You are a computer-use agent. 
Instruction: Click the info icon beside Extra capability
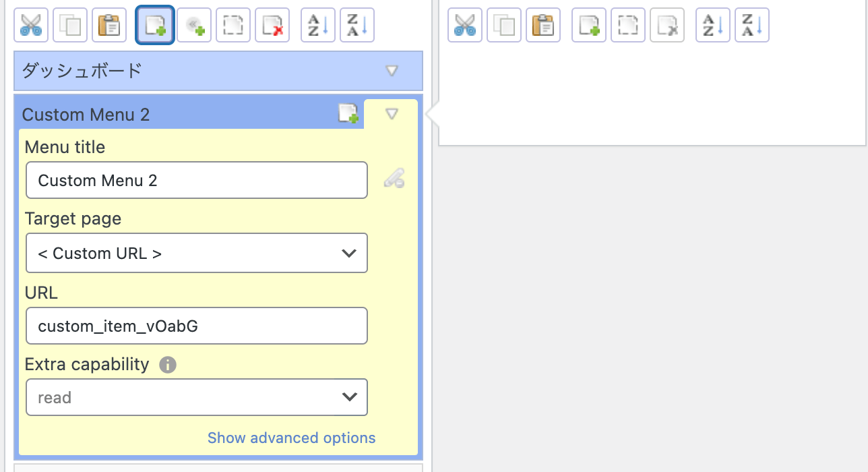(168, 365)
